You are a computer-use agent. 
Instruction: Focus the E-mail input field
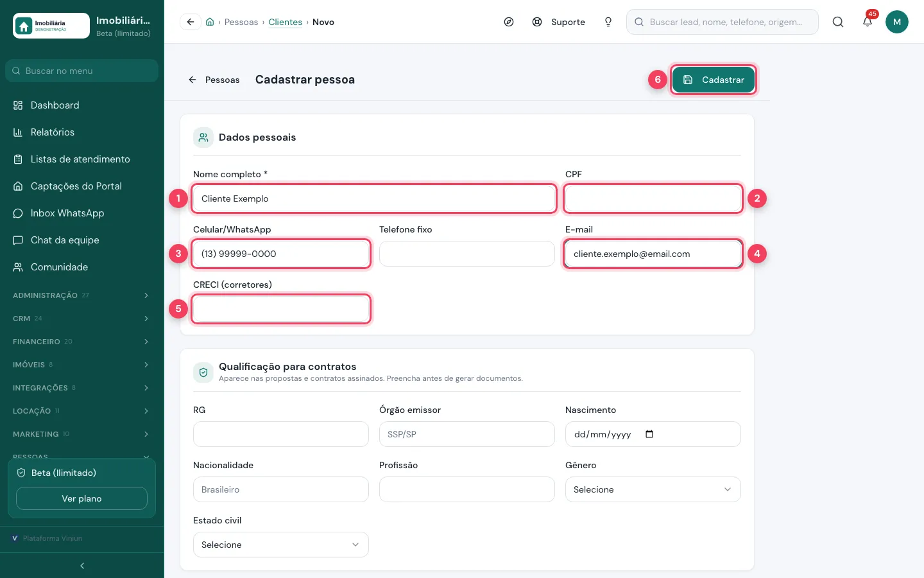653,254
